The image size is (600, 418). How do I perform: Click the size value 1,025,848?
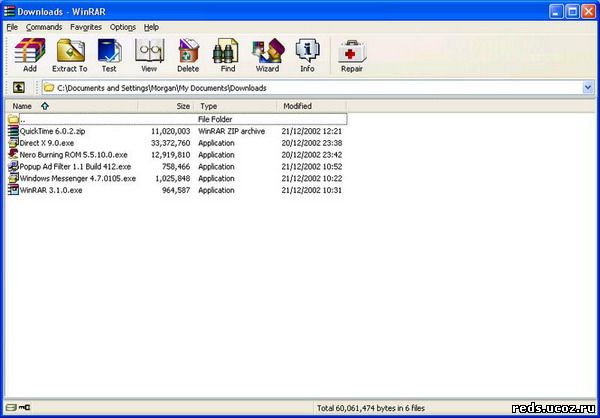click(x=173, y=179)
